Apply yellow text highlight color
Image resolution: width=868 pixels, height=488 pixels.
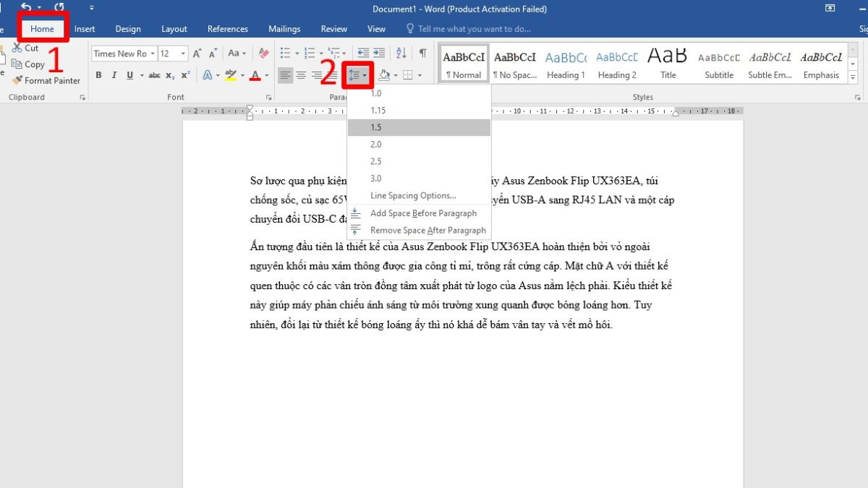(230, 75)
